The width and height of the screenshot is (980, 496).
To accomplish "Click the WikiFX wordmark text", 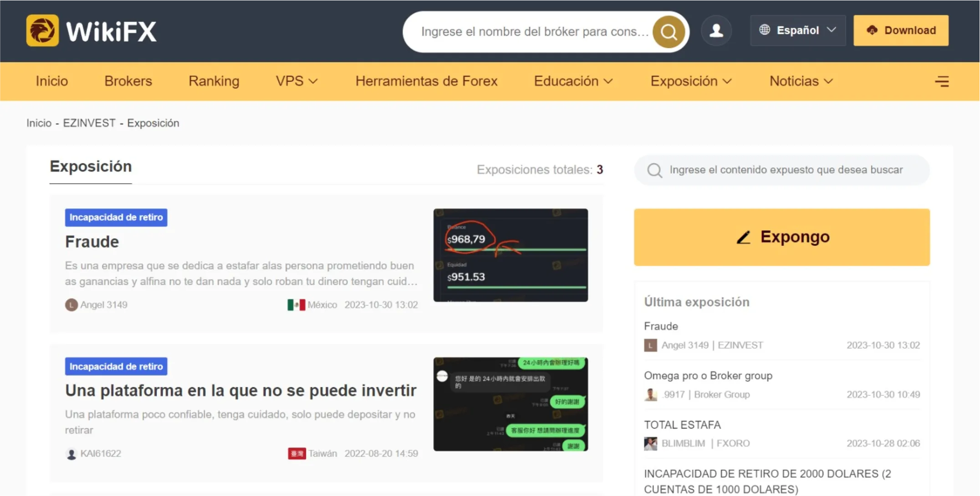I will pyautogui.click(x=112, y=31).
